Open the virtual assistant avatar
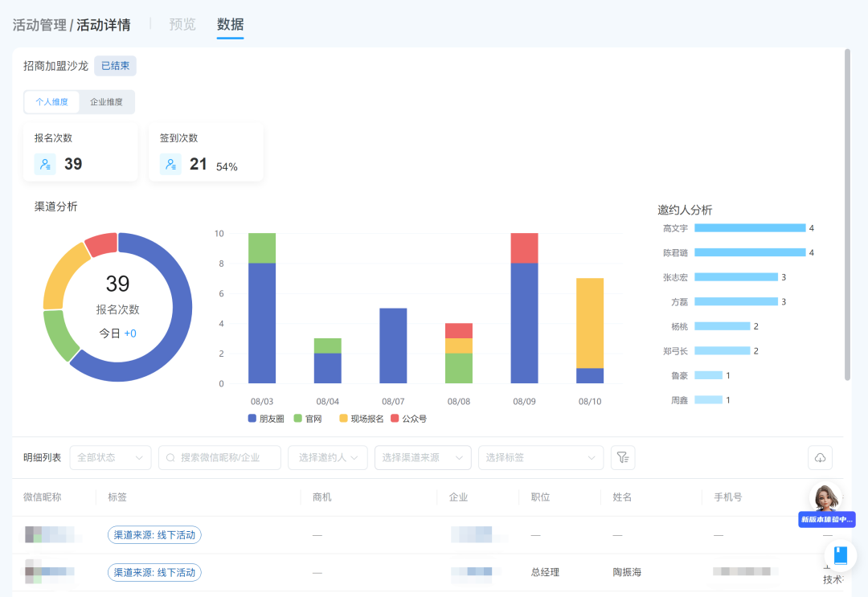 pyautogui.click(x=826, y=498)
